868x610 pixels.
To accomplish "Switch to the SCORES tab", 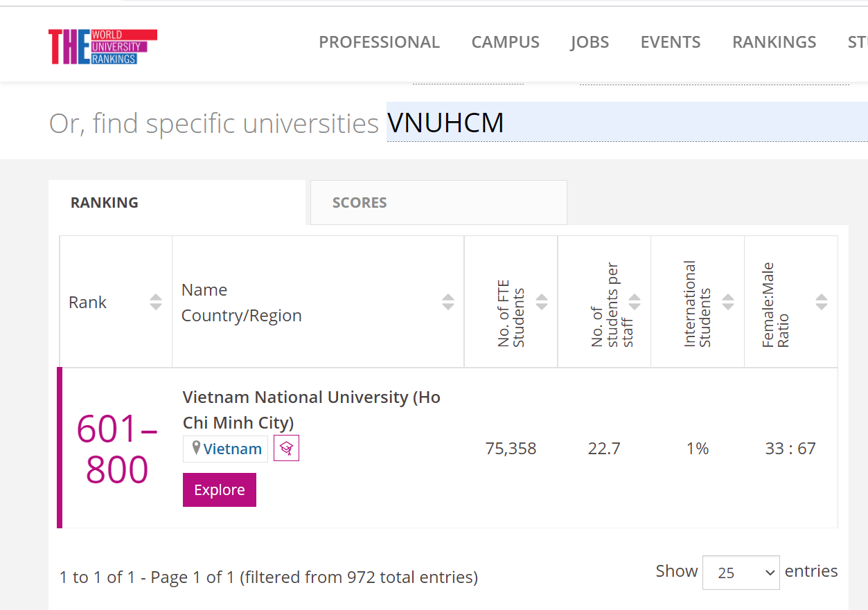I will click(x=439, y=203).
